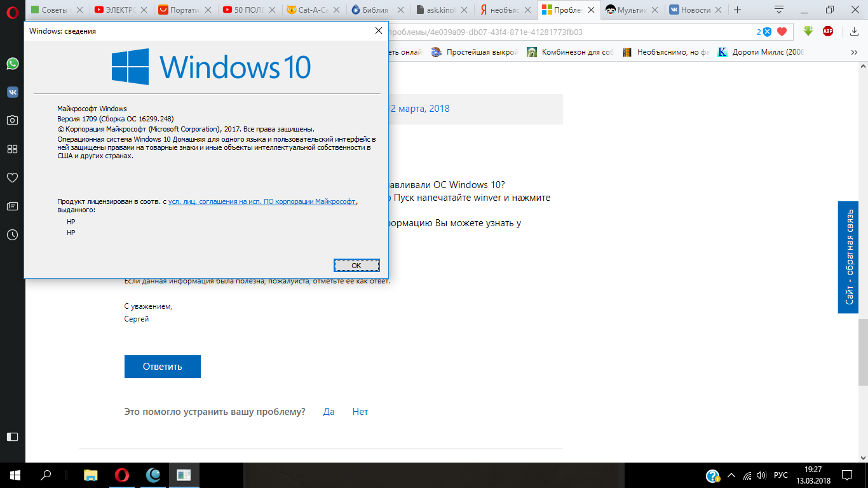Click the Версия 1709 build text
This screenshot has height=488, width=868.
pos(116,119)
